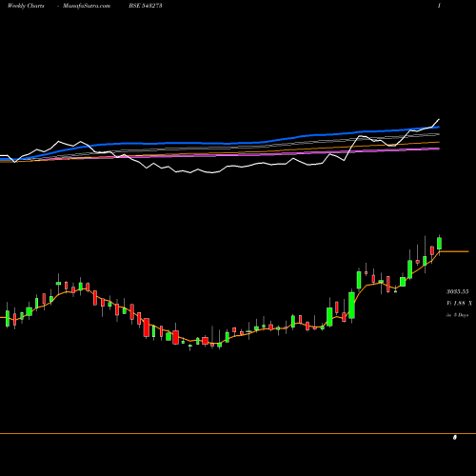Click the MunafaSutra.com label

pyautogui.click(x=87, y=6)
